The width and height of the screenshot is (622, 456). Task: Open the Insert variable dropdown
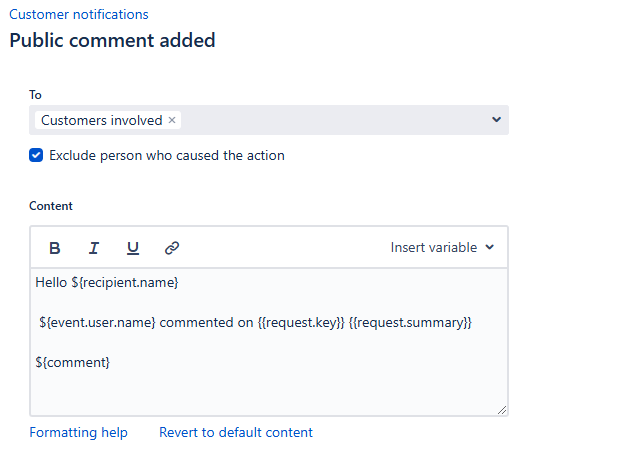point(442,247)
